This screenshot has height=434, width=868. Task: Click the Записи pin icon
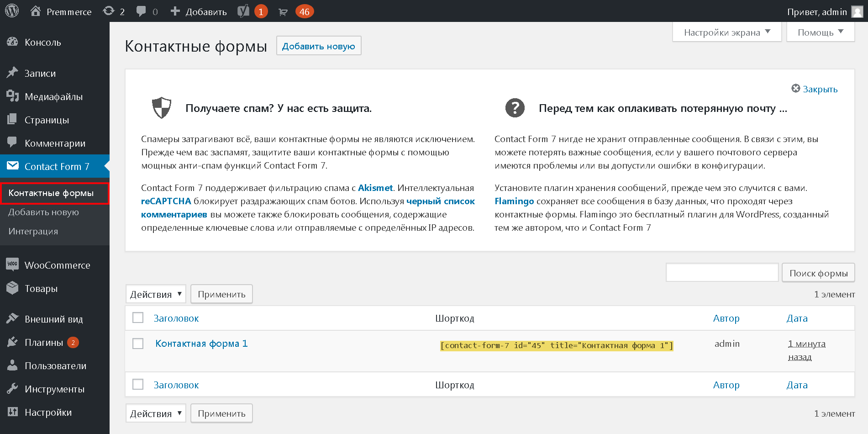click(x=12, y=73)
